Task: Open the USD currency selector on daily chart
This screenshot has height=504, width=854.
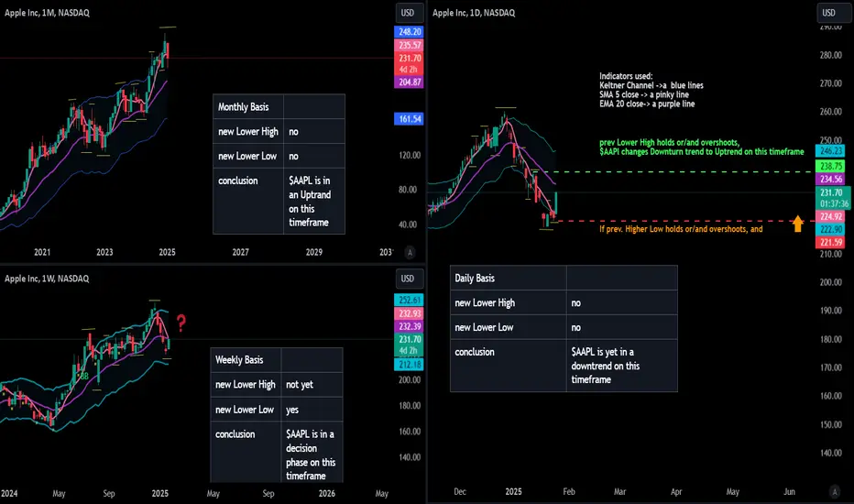Action: 829,13
